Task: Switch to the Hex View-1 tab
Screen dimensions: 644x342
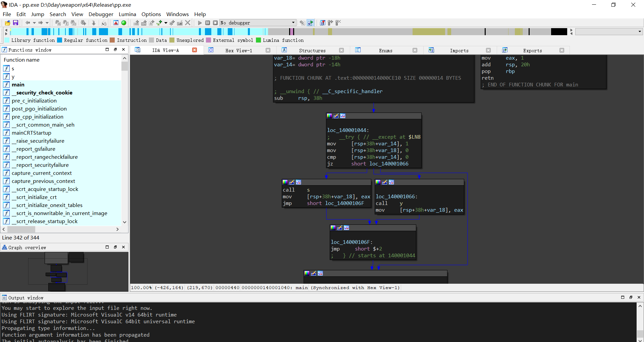Action: (239, 50)
